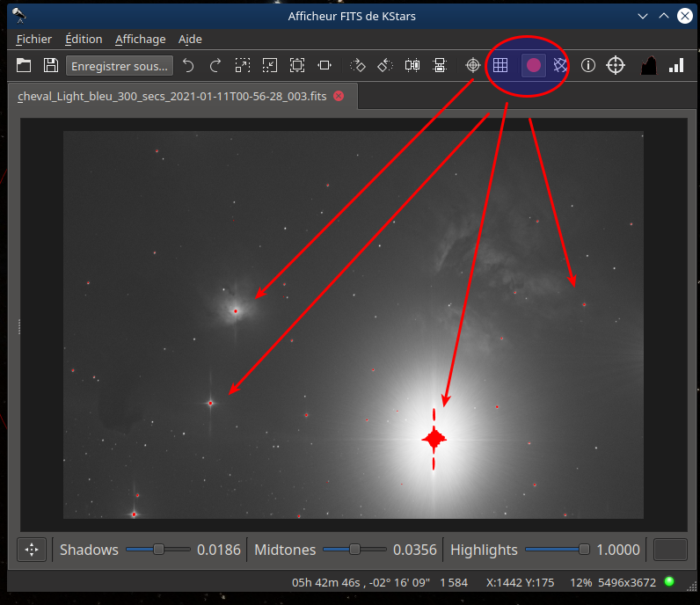Click the '05h 42m 46s , -02° 16' 09"' coordinates
Image resolution: width=700 pixels, height=605 pixels.
(x=361, y=583)
